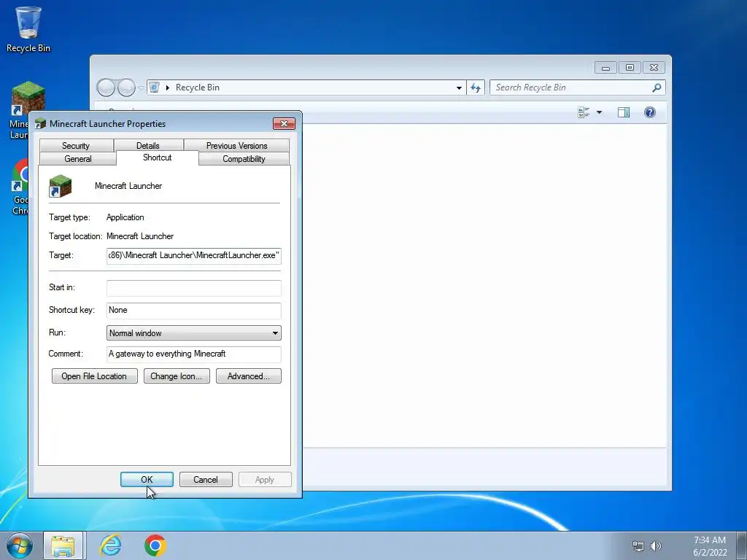Screen dimensions: 747x560
Task: Click the volume speaker icon in tray
Action: coord(656,546)
